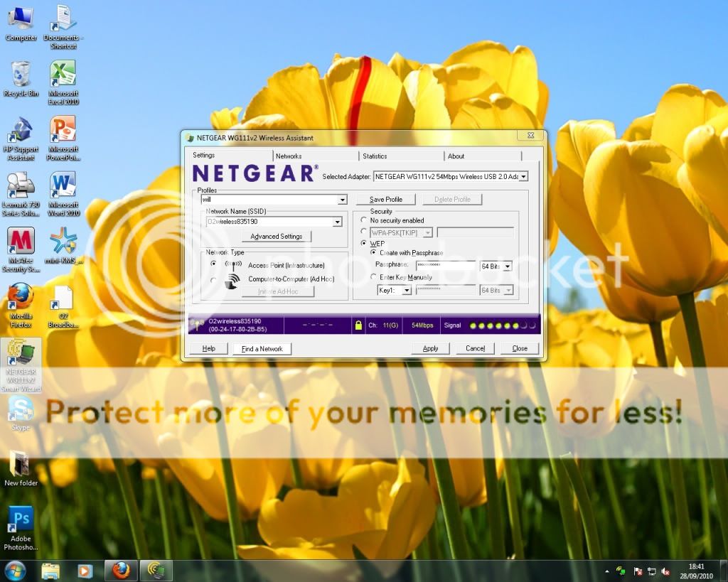Click the Cancel button

pyautogui.click(x=475, y=348)
